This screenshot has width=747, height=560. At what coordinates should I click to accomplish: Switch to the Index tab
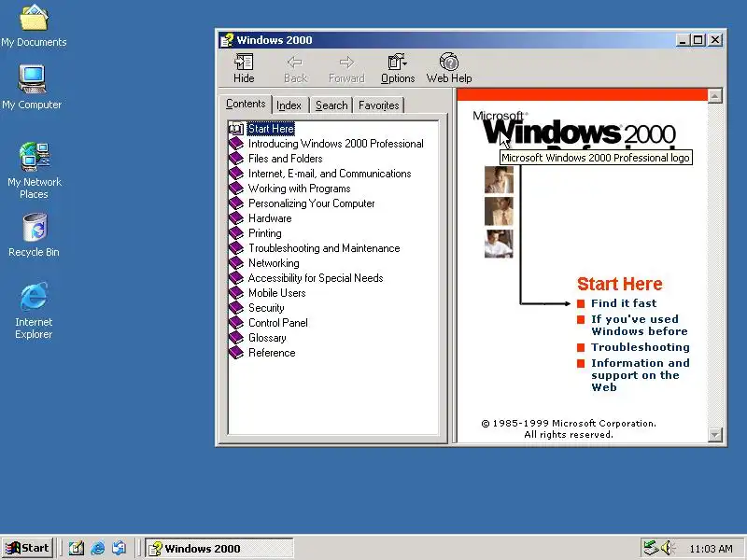(x=289, y=105)
